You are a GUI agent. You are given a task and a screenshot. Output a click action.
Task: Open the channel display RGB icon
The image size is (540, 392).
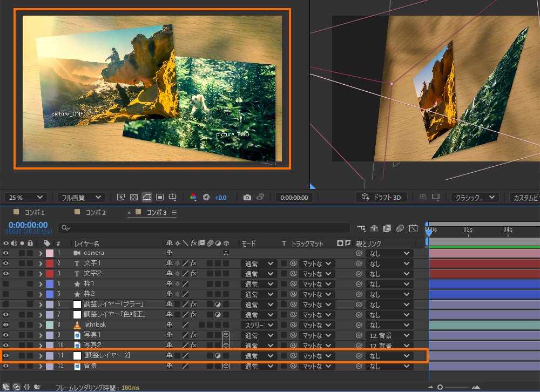194,198
